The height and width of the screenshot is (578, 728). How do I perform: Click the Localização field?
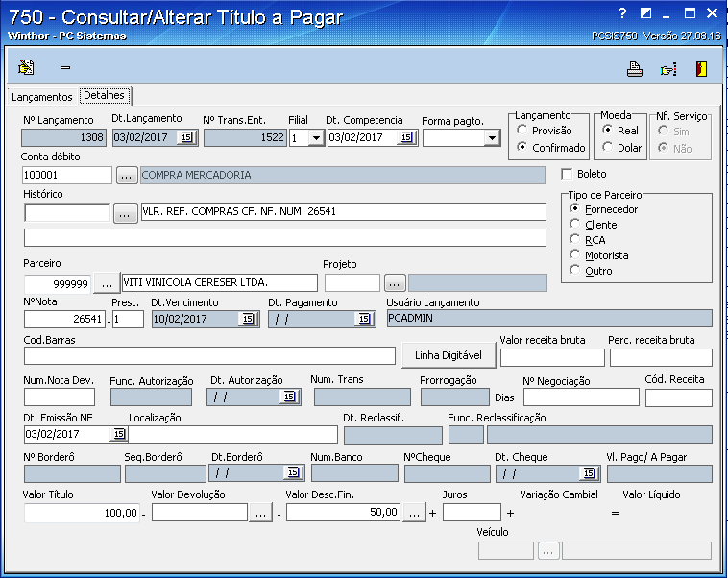coord(233,435)
